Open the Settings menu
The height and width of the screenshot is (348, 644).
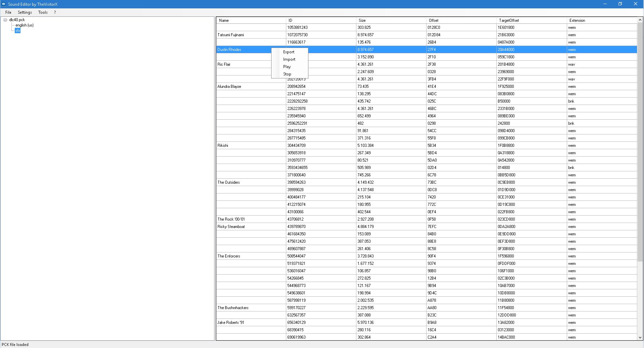click(x=25, y=12)
